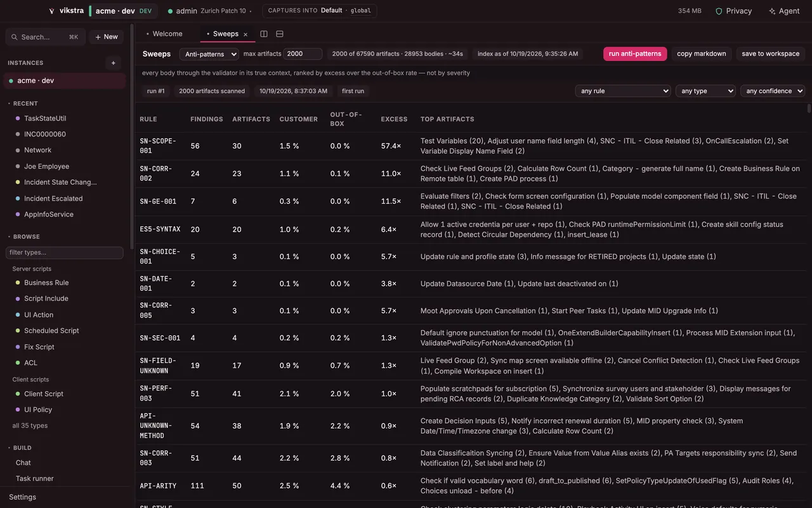The width and height of the screenshot is (812, 508).
Task: Open Joe Employee recent item
Action: click(46, 166)
